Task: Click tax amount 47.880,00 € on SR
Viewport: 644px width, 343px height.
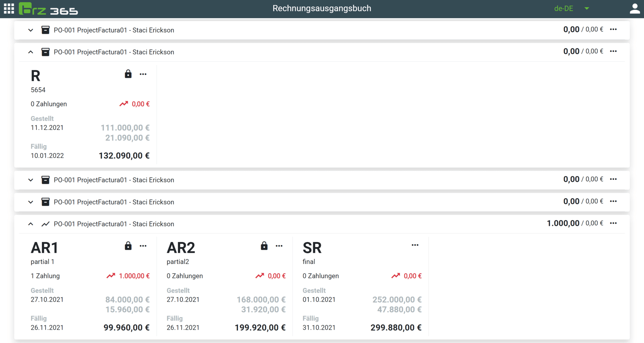Action: [399, 310]
